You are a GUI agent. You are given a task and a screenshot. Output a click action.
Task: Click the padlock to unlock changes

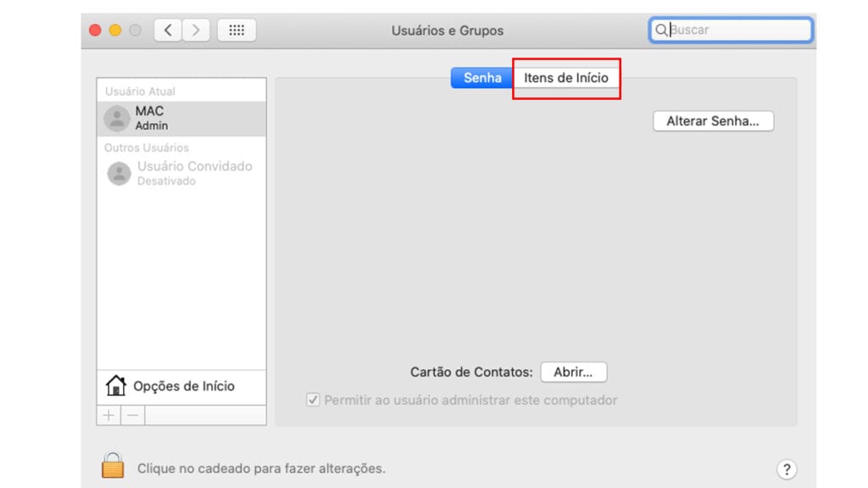pos(113,465)
